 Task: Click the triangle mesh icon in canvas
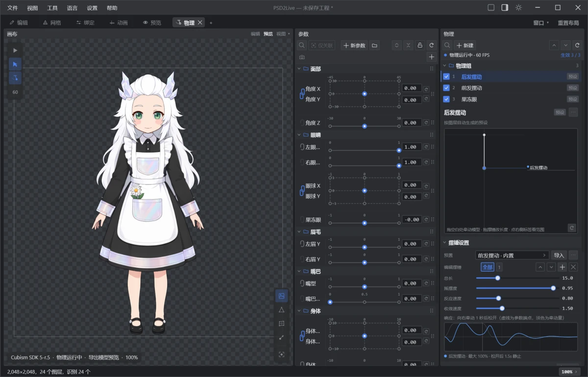click(281, 310)
